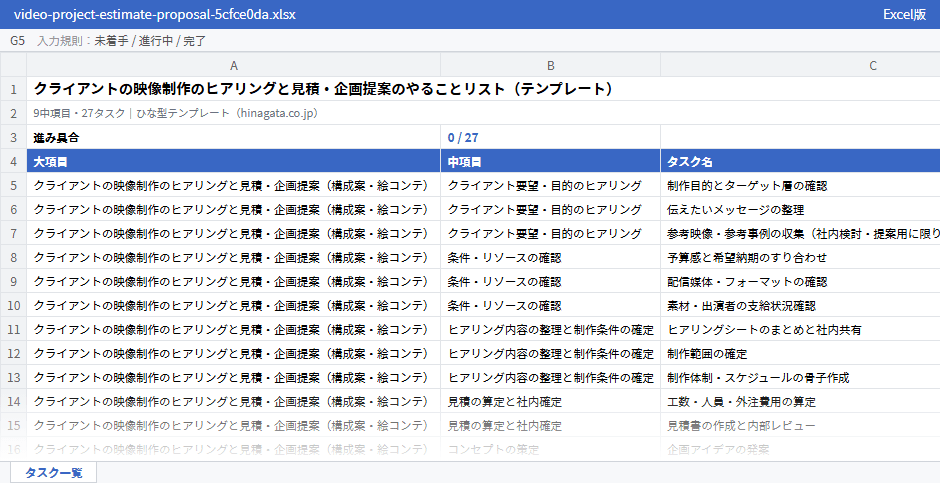Select row 10 header
Viewport: 940px width, 483px height.
pos(13,305)
